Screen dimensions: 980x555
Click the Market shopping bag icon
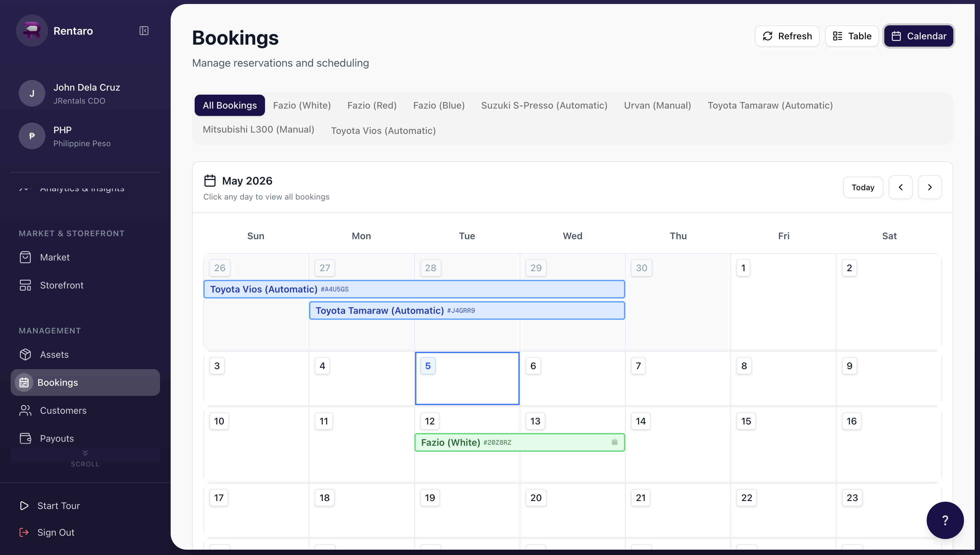click(x=25, y=257)
